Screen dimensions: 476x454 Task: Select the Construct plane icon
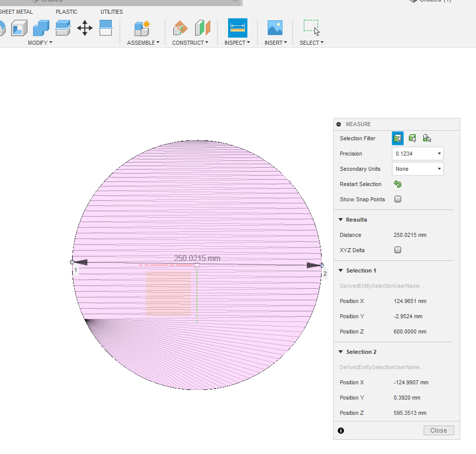click(x=180, y=28)
